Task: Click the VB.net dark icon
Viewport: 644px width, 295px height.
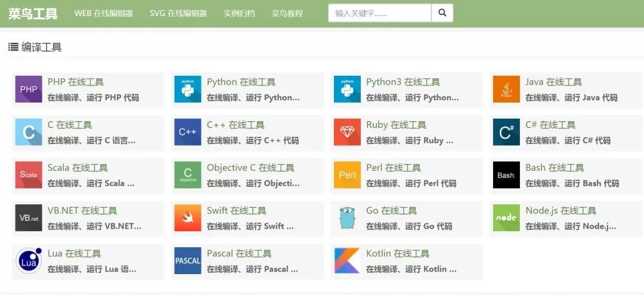Action: tap(29, 217)
